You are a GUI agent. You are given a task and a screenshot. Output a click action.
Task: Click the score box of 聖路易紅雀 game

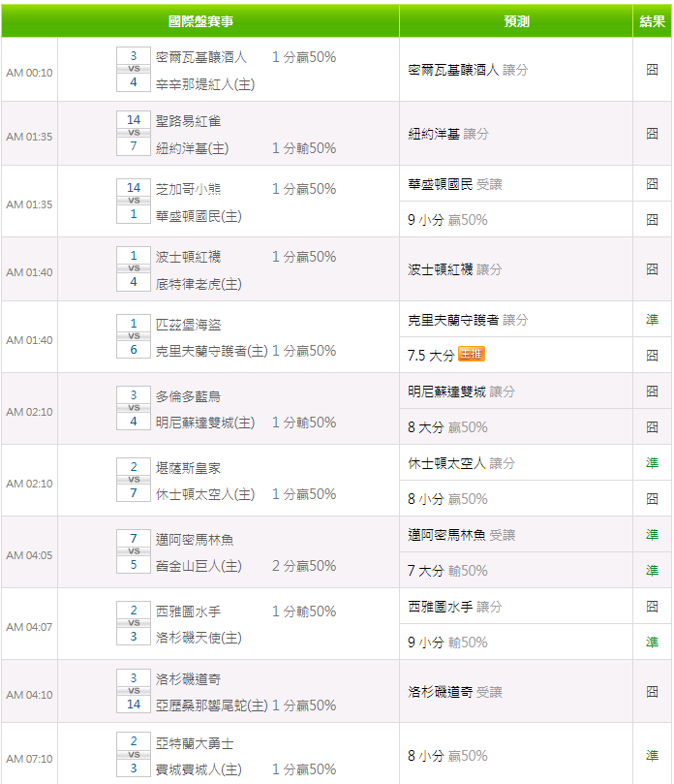coord(134,133)
